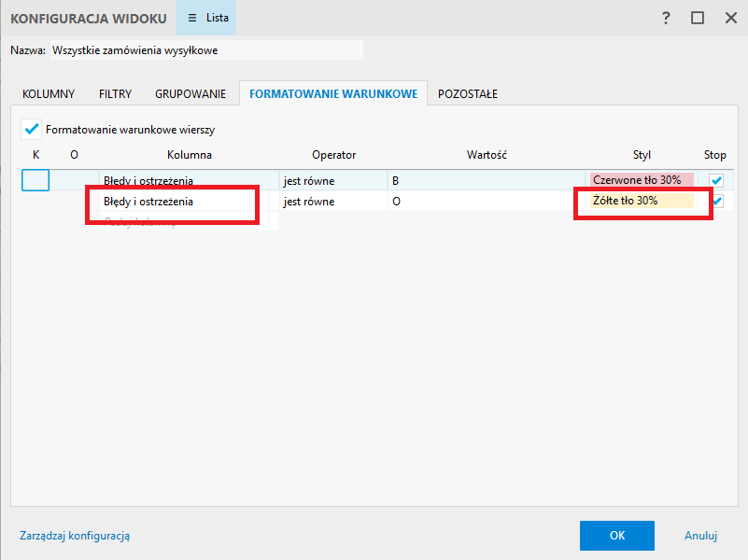Close the Konfiguracja widoku dialog

[x=727, y=18]
